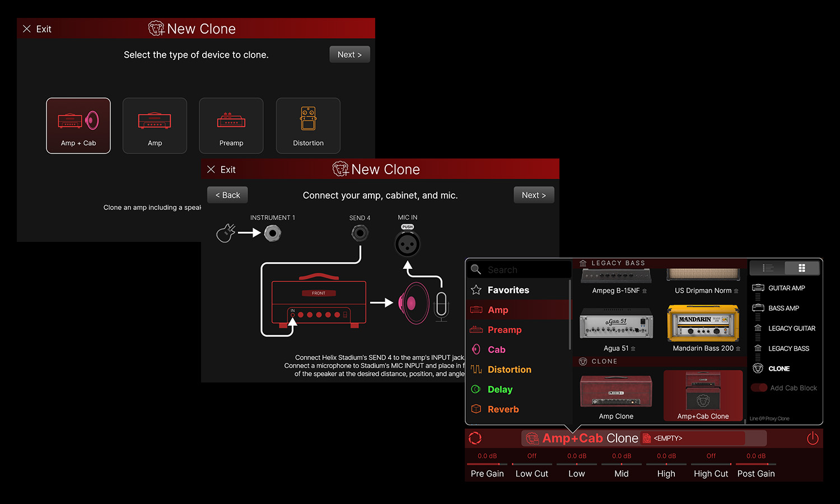Choose the Amp device type tile
Image resolution: width=840 pixels, height=504 pixels.
[155, 125]
